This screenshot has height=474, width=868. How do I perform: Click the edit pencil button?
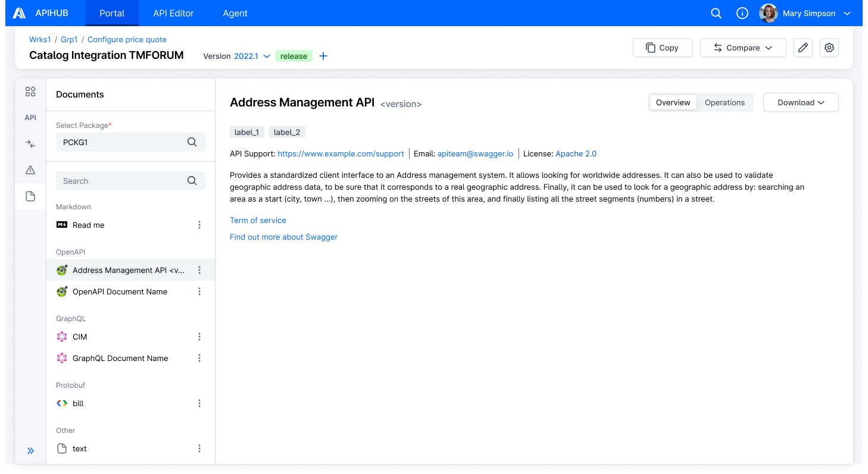(803, 48)
